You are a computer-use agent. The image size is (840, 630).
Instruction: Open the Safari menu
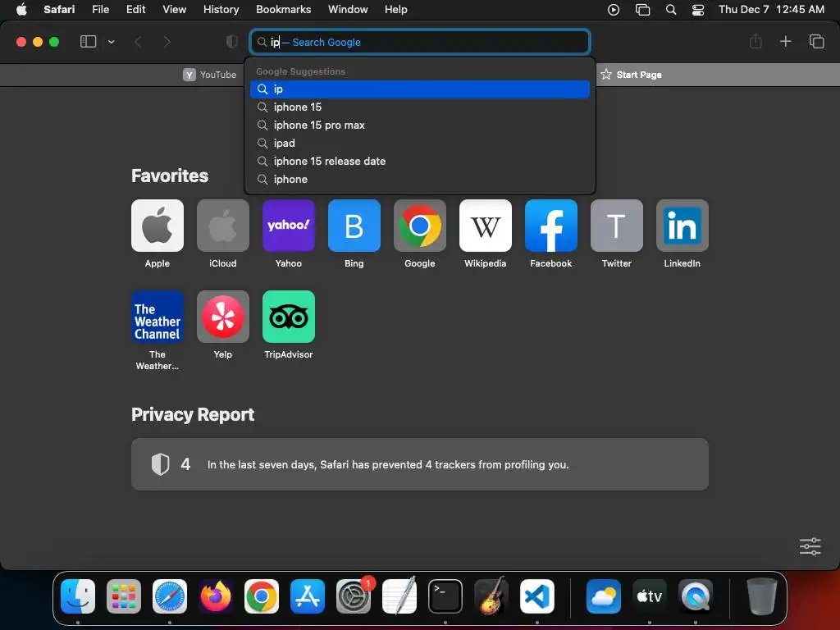59,9
